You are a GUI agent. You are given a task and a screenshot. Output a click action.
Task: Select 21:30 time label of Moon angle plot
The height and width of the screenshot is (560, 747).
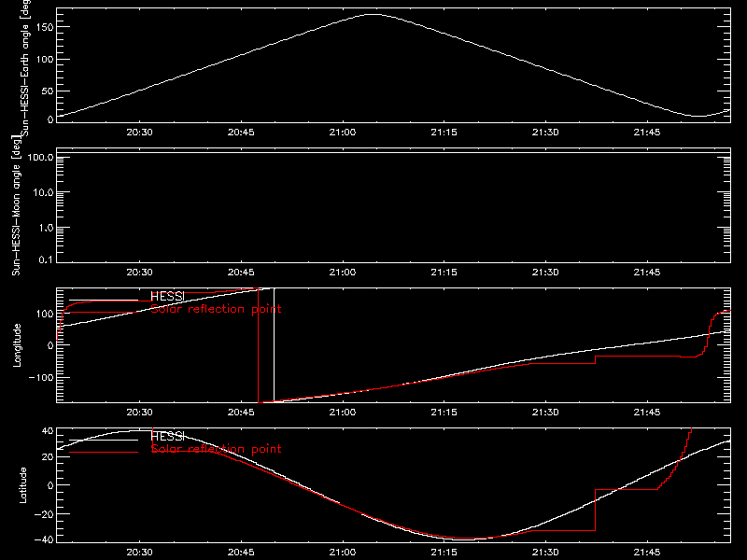tap(545, 272)
